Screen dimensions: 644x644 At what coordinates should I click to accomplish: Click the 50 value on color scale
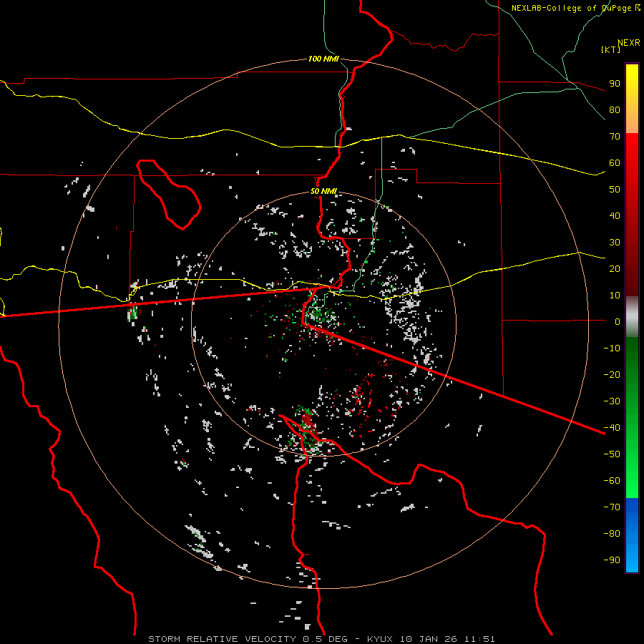point(615,190)
